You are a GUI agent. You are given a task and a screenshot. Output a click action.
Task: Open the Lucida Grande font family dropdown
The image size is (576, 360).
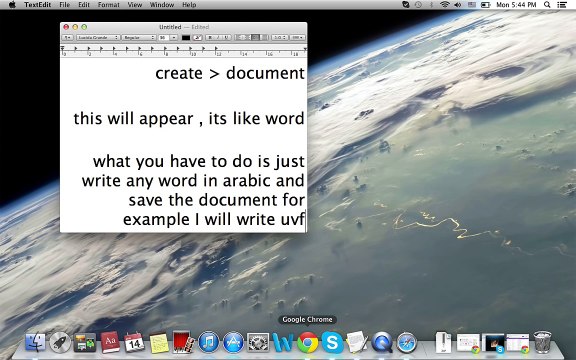(x=98, y=37)
